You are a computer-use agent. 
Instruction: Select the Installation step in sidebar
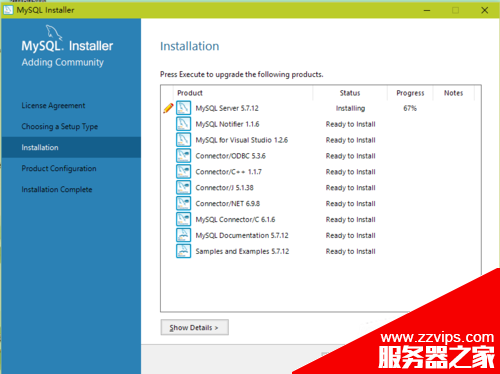tap(71, 147)
